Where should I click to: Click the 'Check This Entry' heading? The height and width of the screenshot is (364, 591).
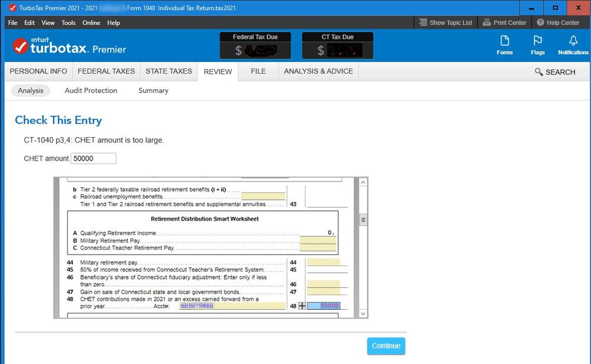pyautogui.click(x=59, y=120)
